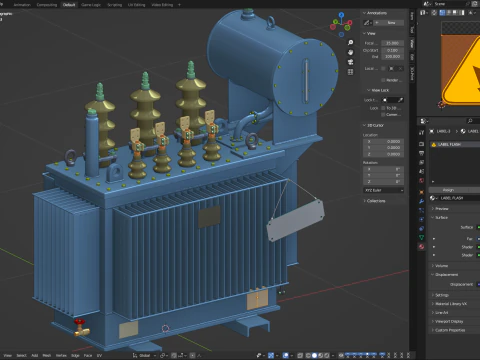
Task: Open the Render properties tab
Action: click(422, 144)
